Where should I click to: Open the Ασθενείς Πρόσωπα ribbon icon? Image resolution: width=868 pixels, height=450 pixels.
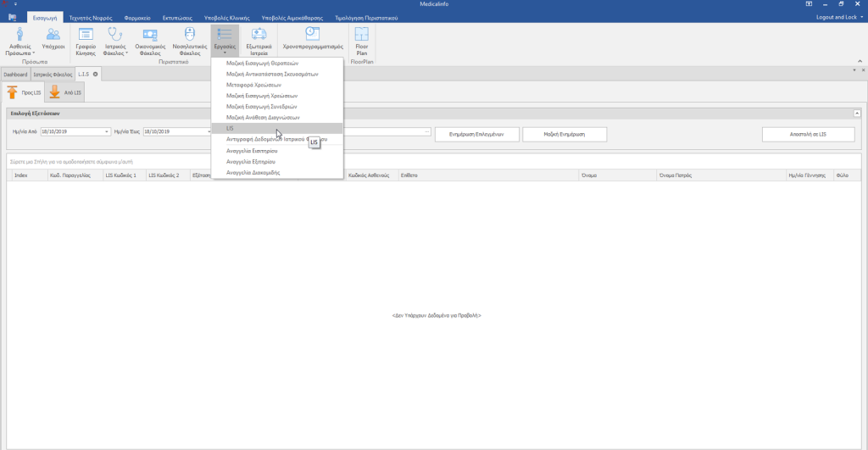pos(20,36)
